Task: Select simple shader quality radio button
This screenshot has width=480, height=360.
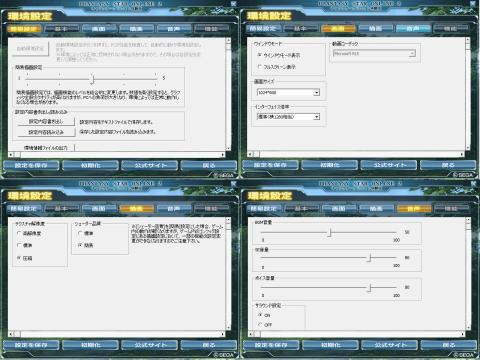Action: point(80,245)
